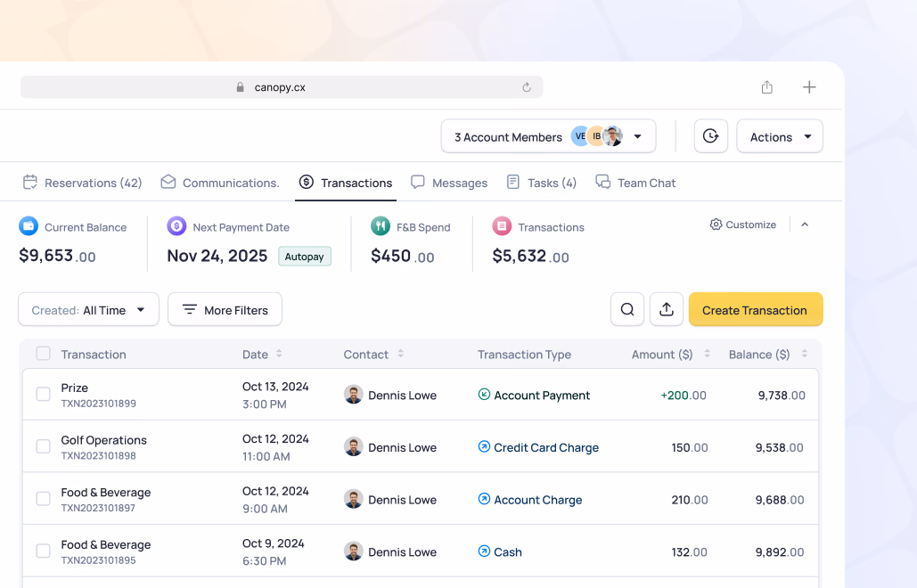Click the pink Transactions summary icon

[502, 225]
